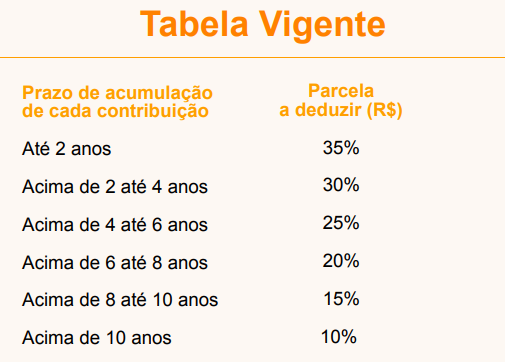The width and height of the screenshot is (505, 362).
Task: Click the text 'de cada contribuição'
Action: (x=115, y=111)
